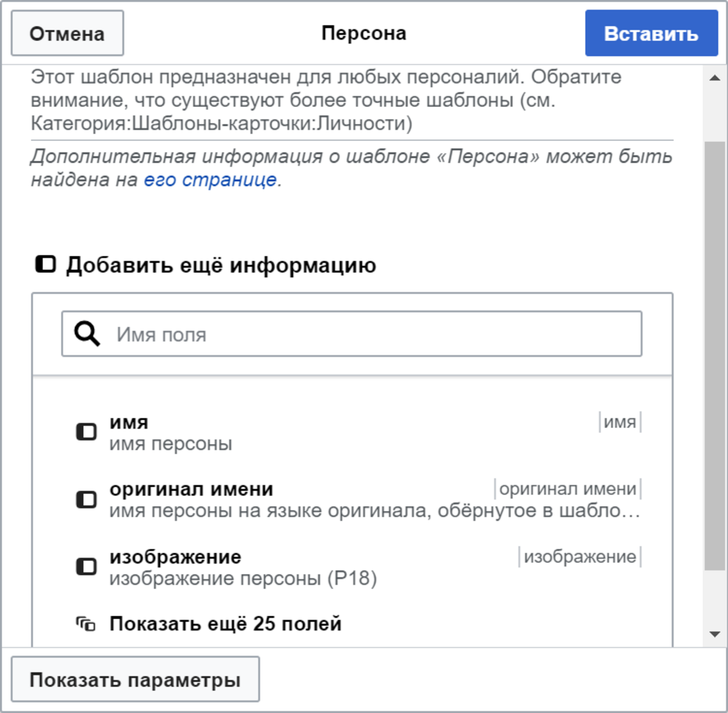Click the magnifier icon in the field search
Image resolution: width=728 pixels, height=713 pixels.
click(87, 334)
